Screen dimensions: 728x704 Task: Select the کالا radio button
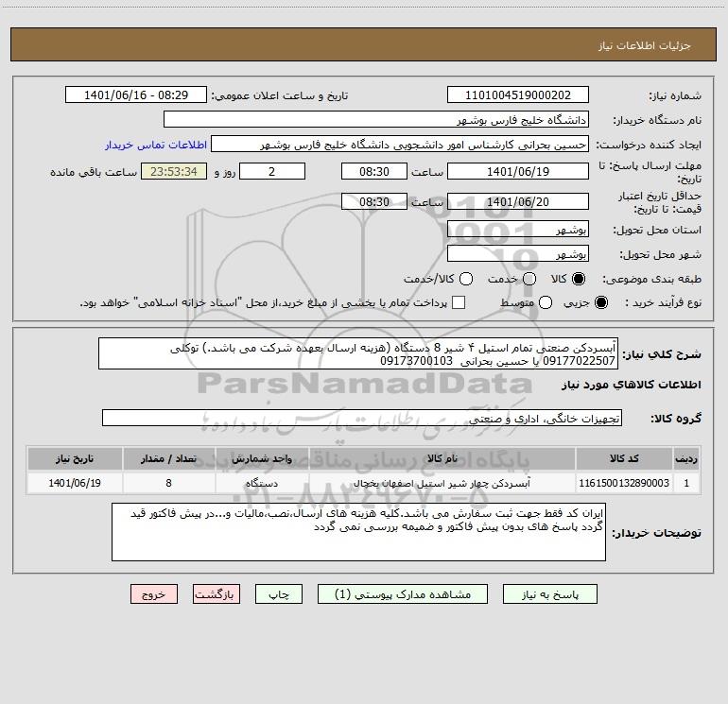(579, 279)
